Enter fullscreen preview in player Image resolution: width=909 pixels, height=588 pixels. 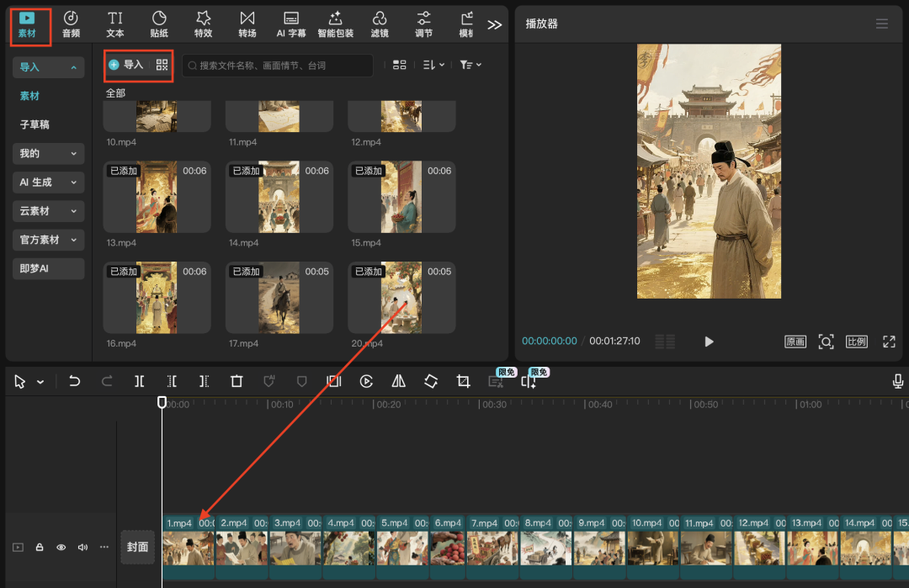pos(889,342)
